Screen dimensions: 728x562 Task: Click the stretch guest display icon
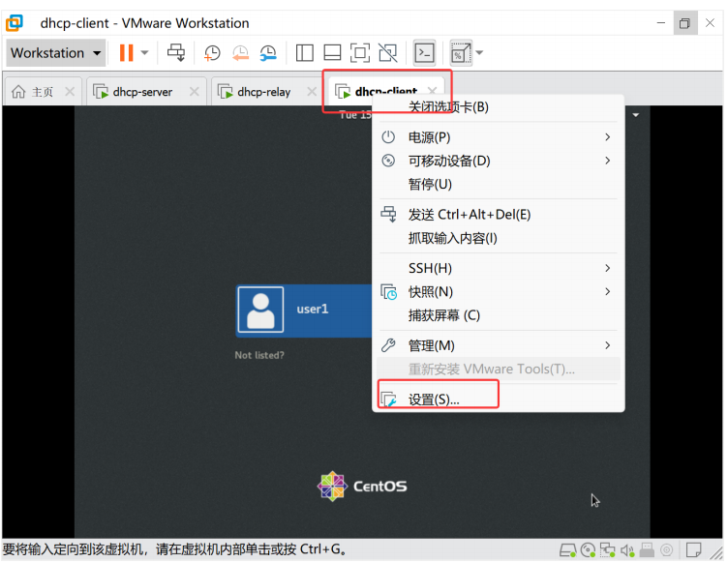pos(461,53)
